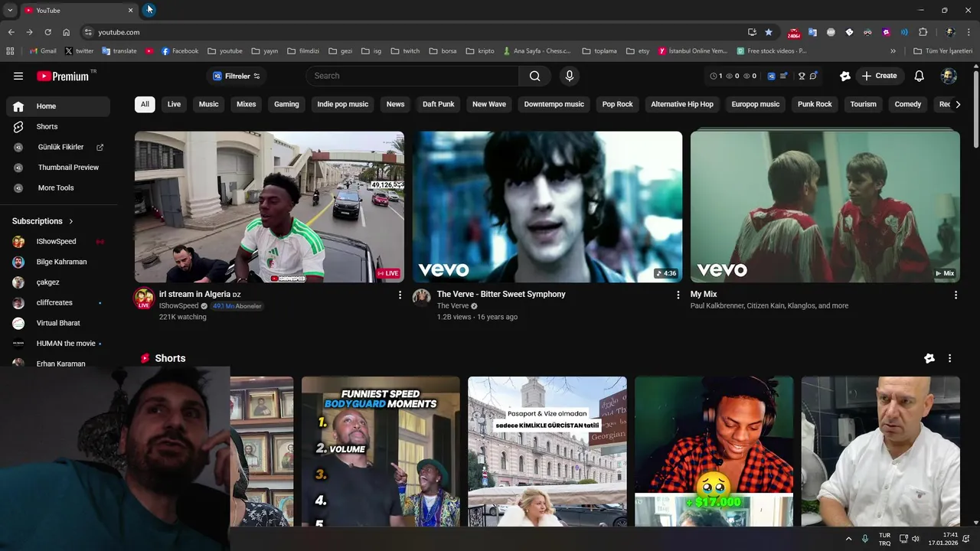Open the notifications bell
980x551 pixels.
[x=920, y=76]
